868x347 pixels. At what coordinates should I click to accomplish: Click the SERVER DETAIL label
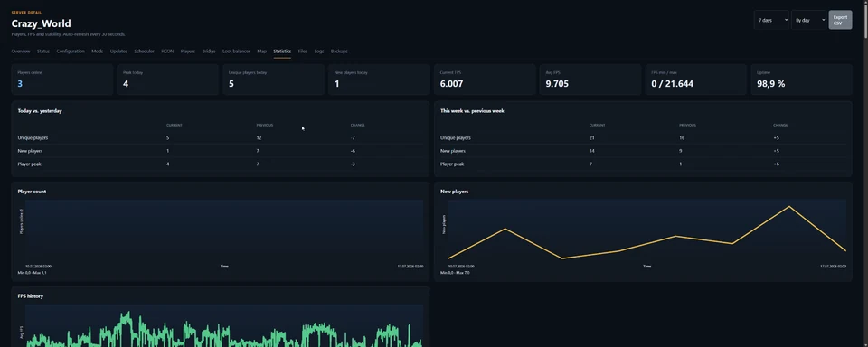26,12
